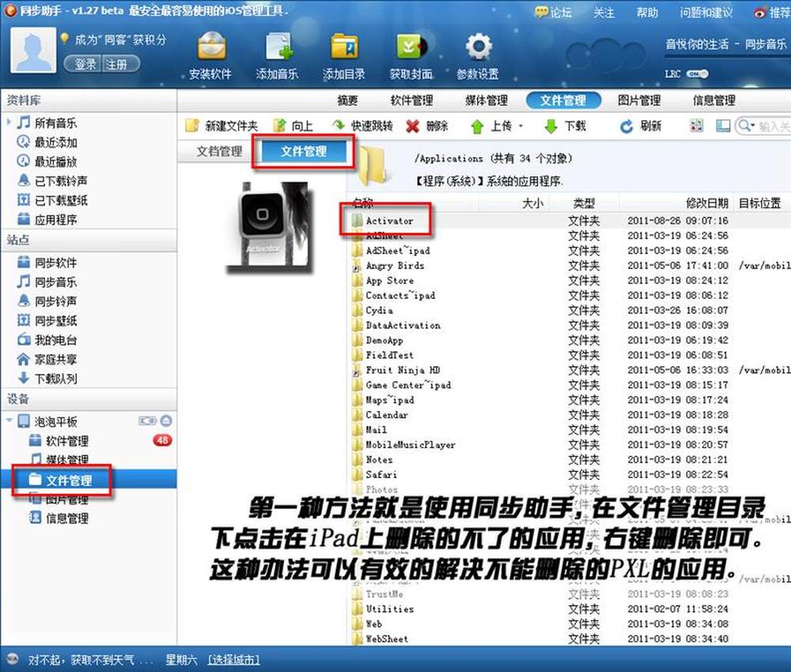Viewport: 791px width, 672px height.
Task: Click inside the file search input box
Action: [774, 126]
